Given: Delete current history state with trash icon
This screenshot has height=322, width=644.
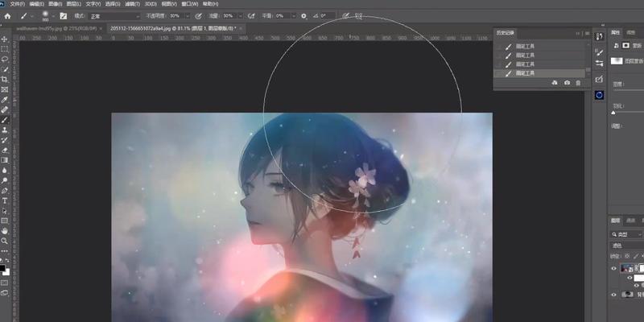Looking at the screenshot, I should [x=578, y=83].
